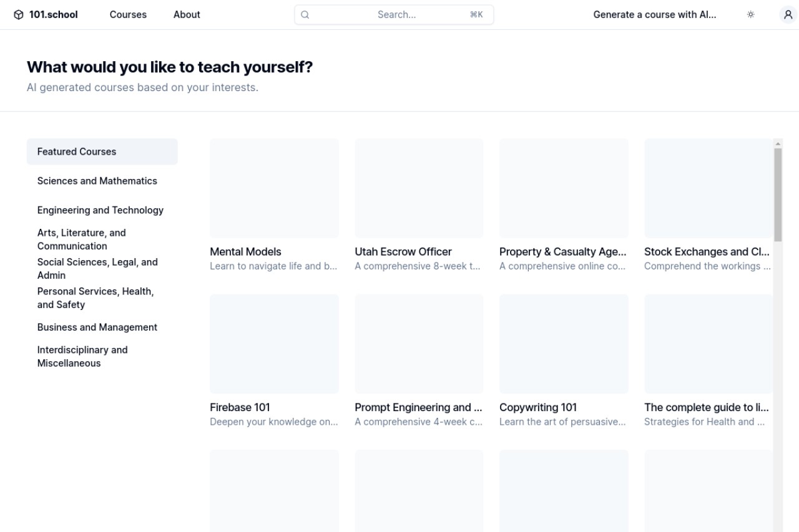This screenshot has width=799, height=532.
Task: Click the search magnifier icon
Action: coord(305,14)
